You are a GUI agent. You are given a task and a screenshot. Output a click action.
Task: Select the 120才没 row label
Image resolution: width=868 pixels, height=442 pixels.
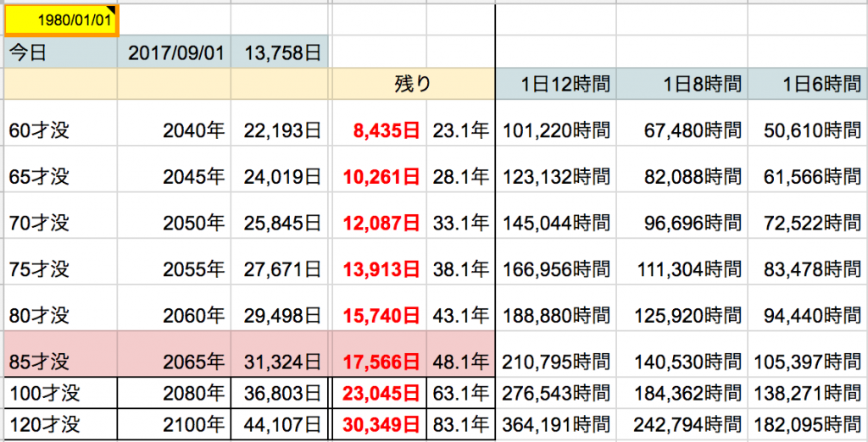[x=61, y=425]
